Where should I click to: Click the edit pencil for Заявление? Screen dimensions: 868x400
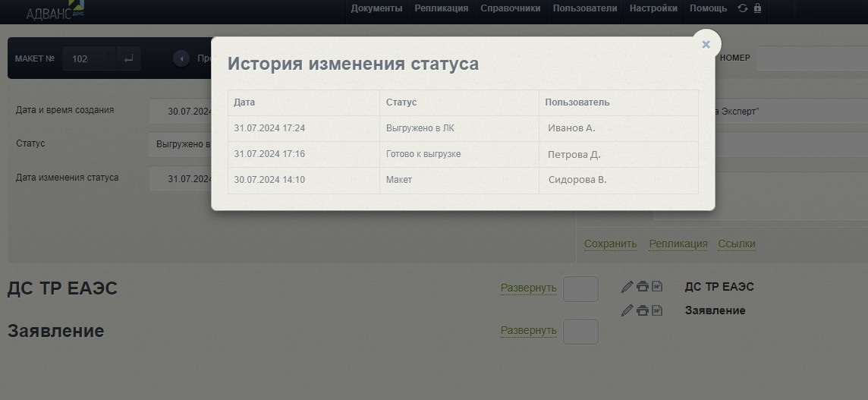(x=627, y=310)
